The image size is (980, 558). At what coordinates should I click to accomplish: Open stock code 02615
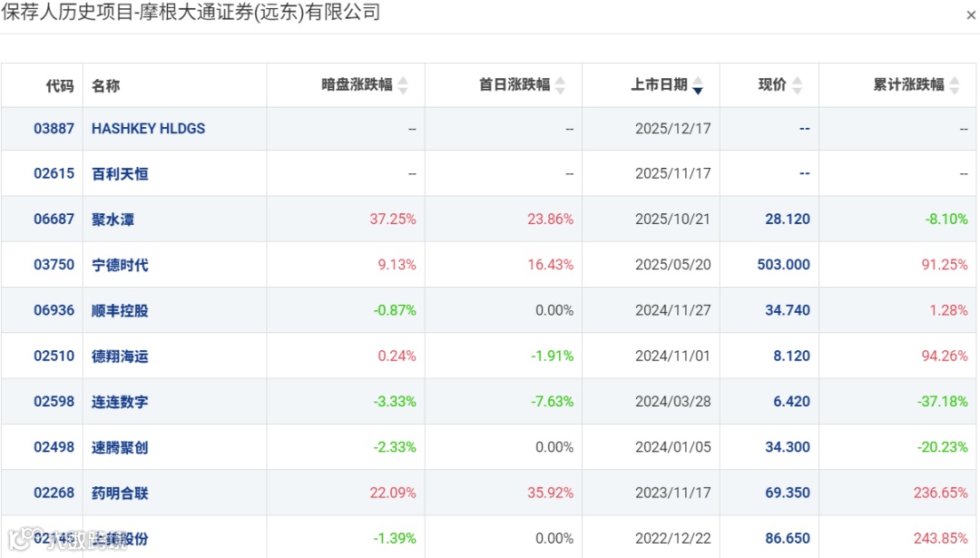coord(54,173)
